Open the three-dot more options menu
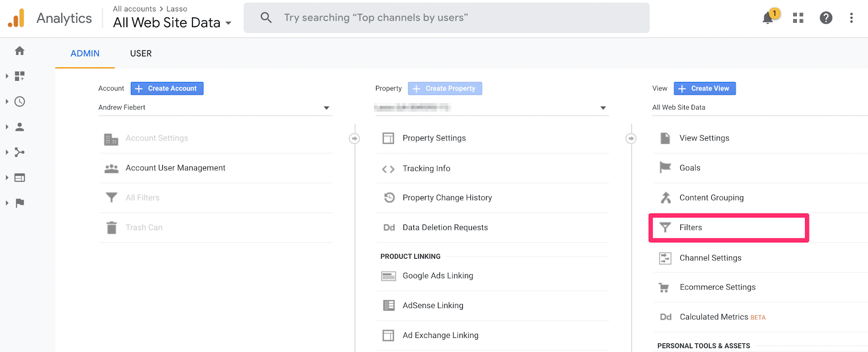Viewport: 868px width, 352px height. (x=851, y=18)
